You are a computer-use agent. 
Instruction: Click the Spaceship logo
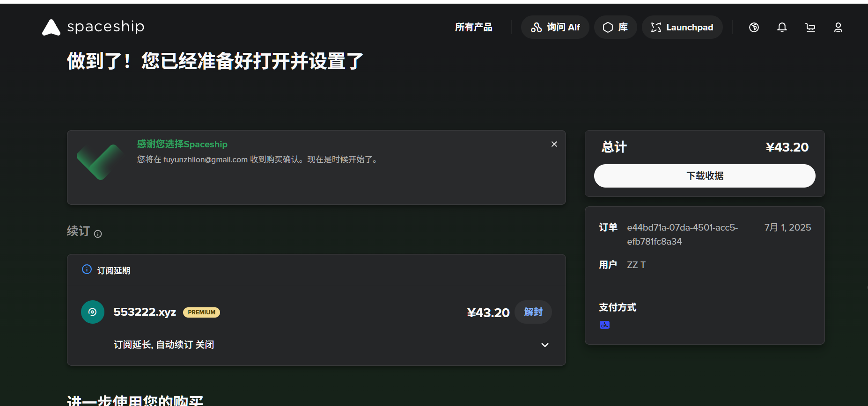pos(93,27)
